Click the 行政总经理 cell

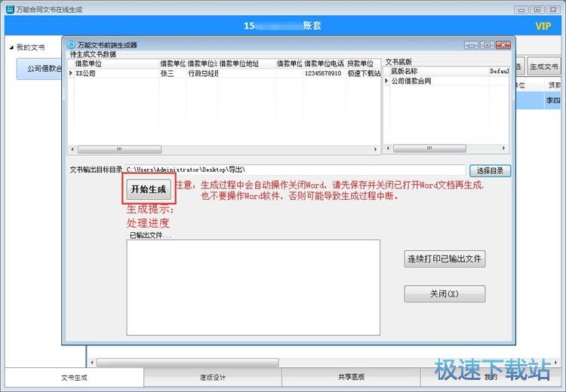tap(202, 73)
